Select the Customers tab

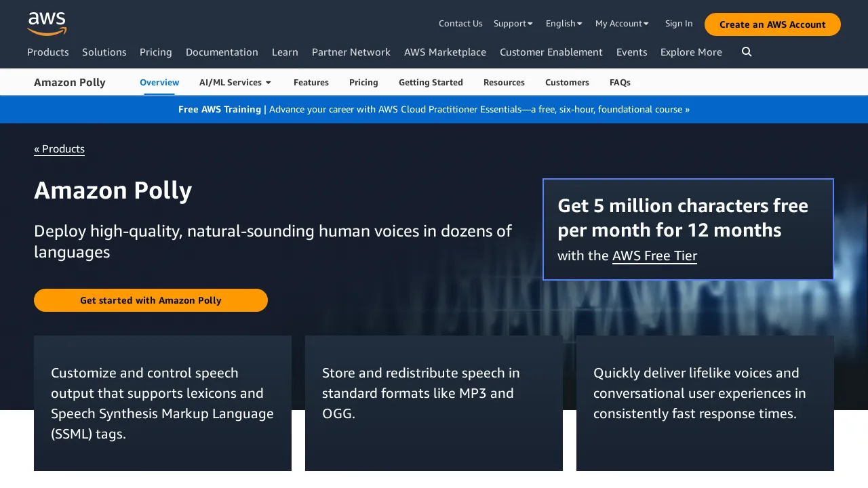[567, 82]
